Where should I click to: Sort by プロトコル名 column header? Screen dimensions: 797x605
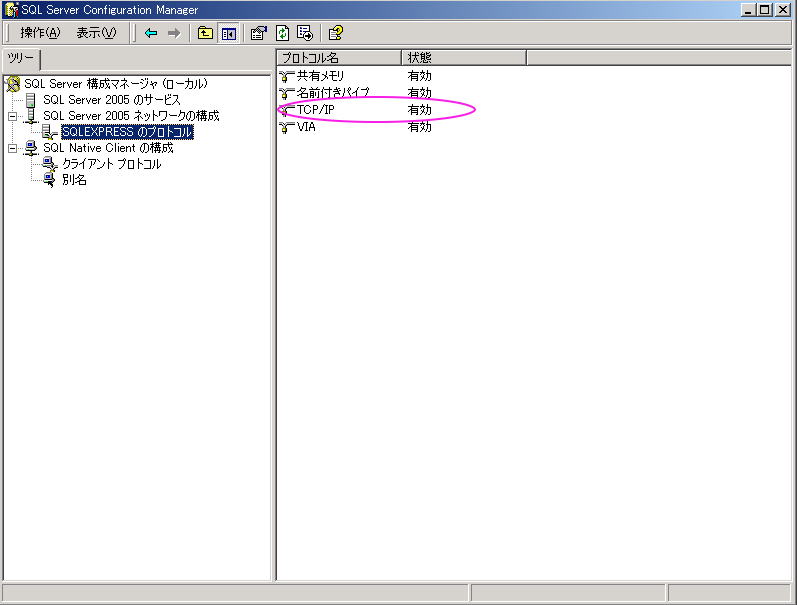coord(338,58)
